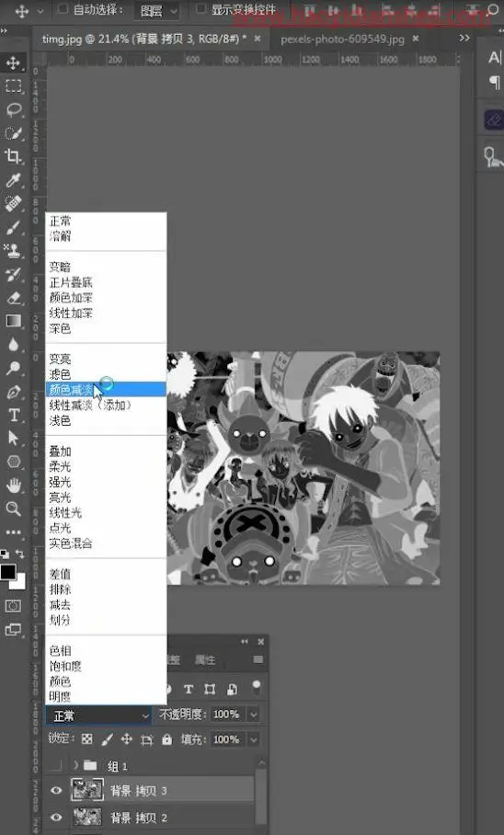504x835 pixels.
Task: Activate the Zoom tool
Action: point(13,508)
